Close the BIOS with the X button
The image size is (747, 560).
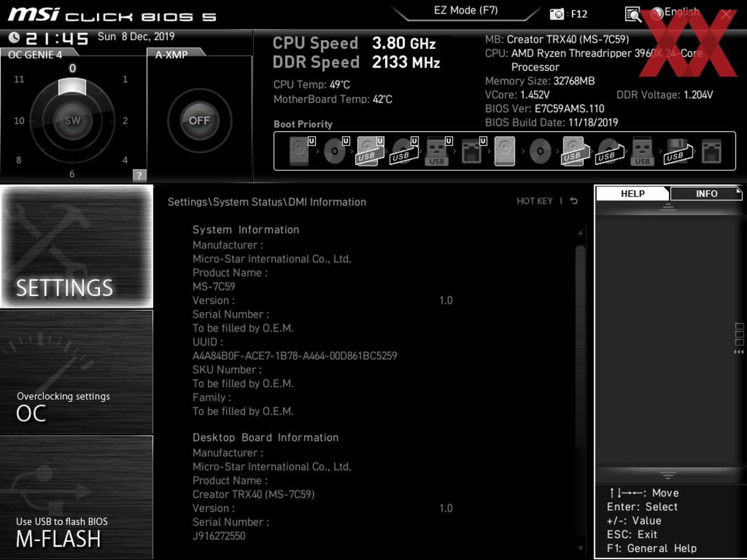click(x=726, y=14)
